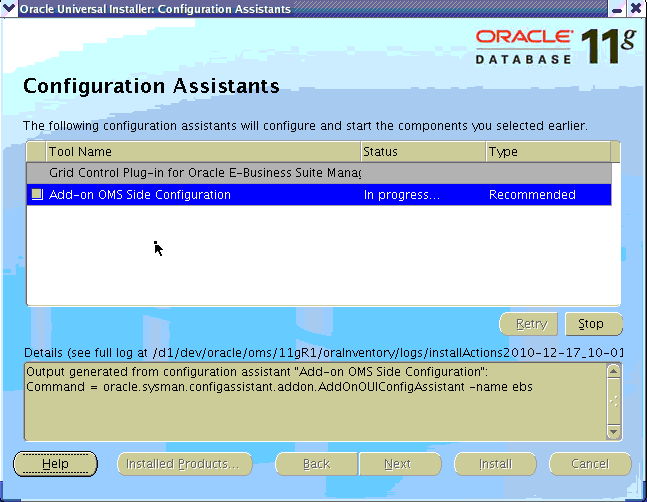Click the Details scrollbar thumb

pyautogui.click(x=613, y=401)
